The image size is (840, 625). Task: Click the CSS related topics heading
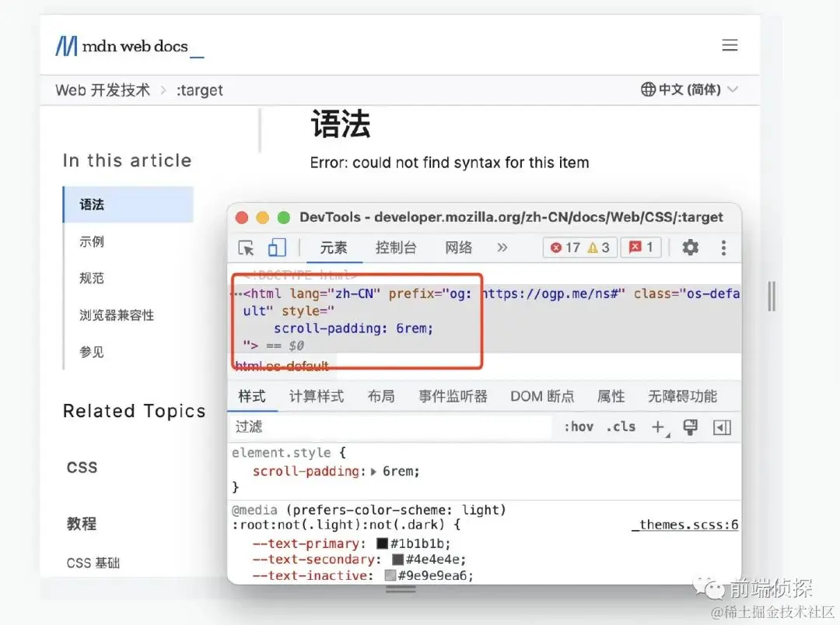(82, 468)
